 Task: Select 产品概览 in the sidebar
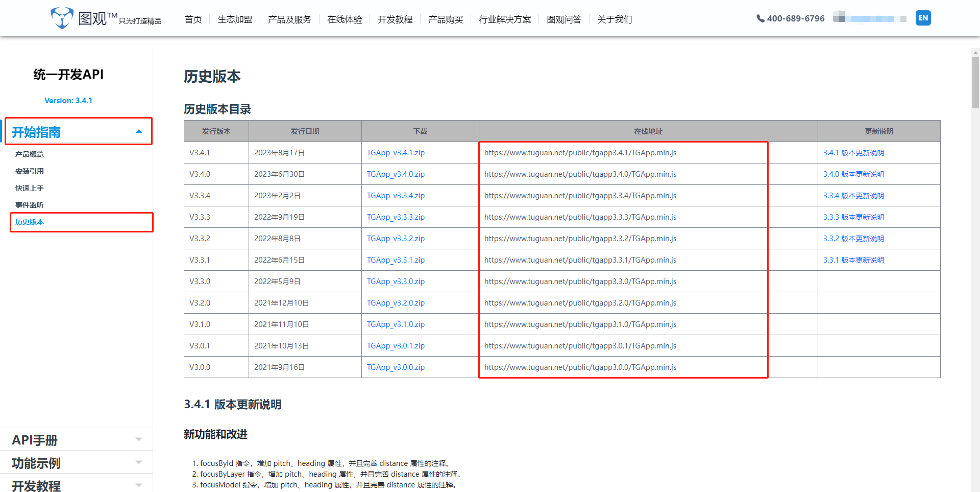coord(30,154)
